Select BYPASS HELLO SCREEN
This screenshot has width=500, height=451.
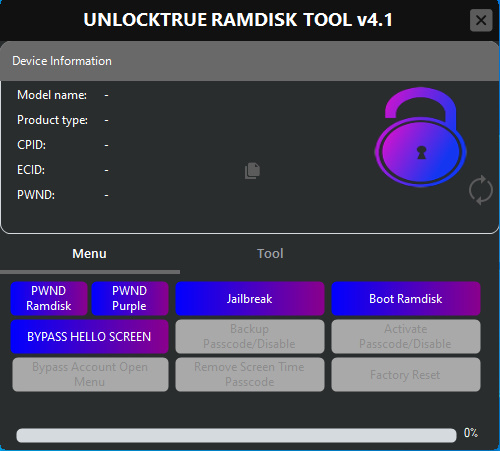point(89,337)
